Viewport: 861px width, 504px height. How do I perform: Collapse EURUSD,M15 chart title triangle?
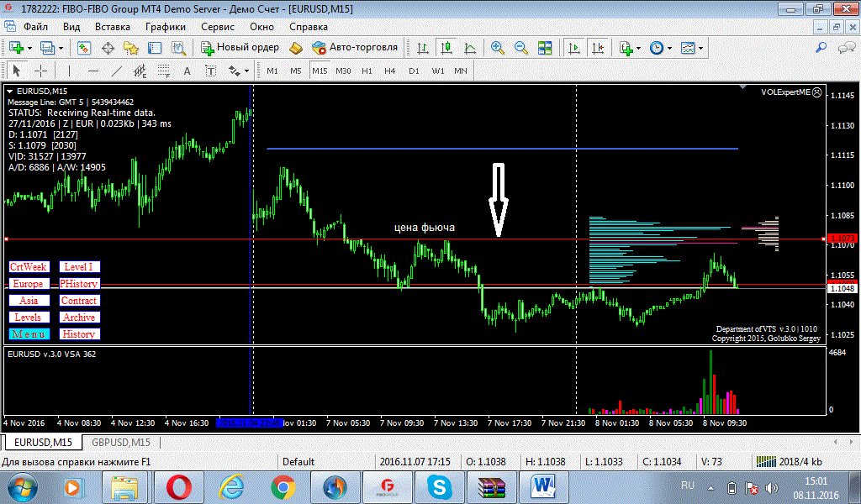(x=10, y=92)
